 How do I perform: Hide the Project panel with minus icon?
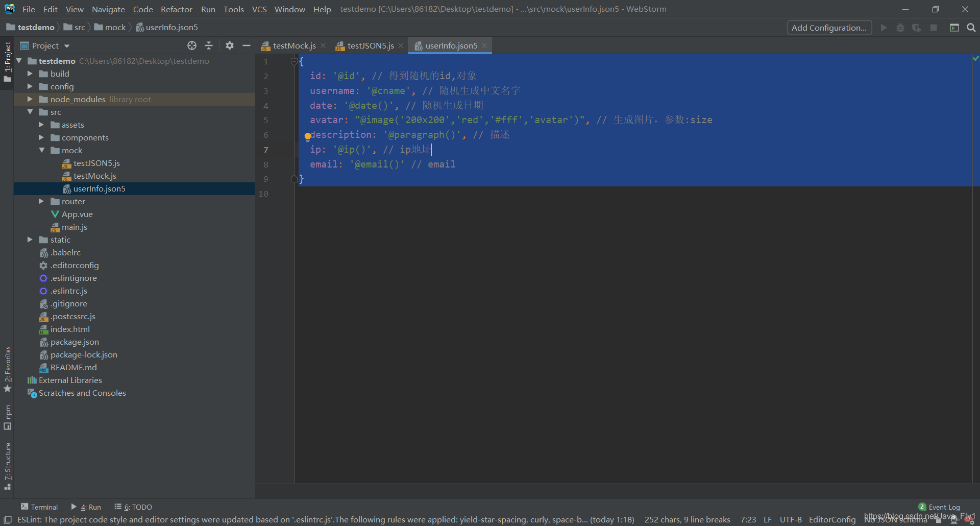coord(247,45)
